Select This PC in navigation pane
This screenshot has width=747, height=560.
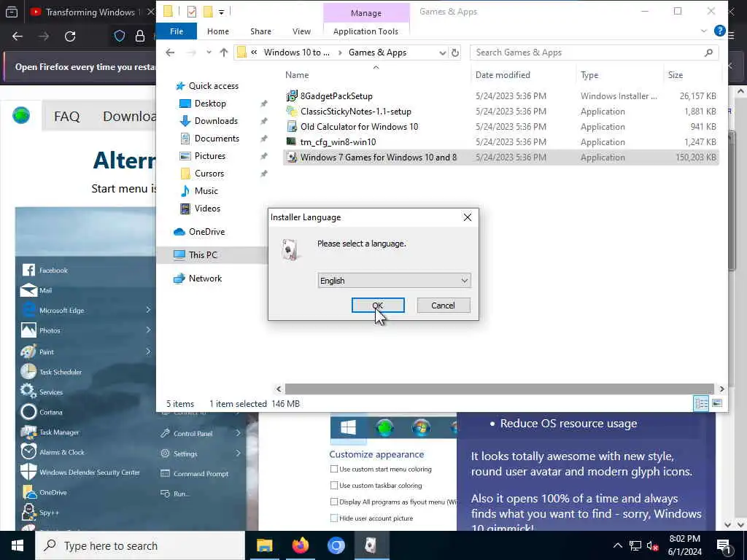point(203,255)
